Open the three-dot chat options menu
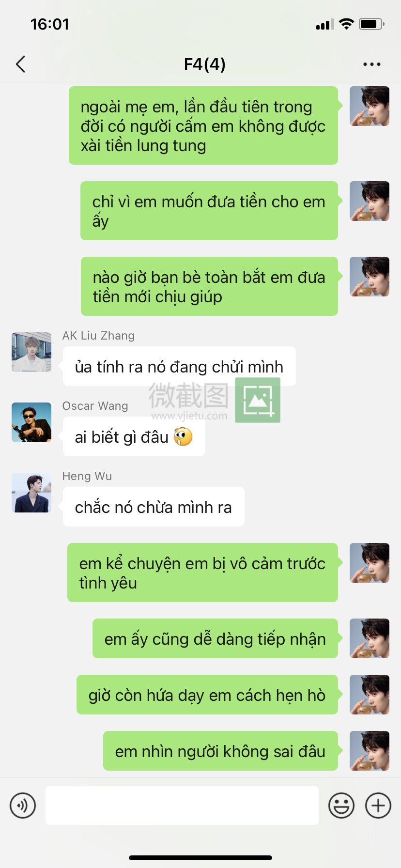This screenshot has height=868, width=401. tap(371, 64)
